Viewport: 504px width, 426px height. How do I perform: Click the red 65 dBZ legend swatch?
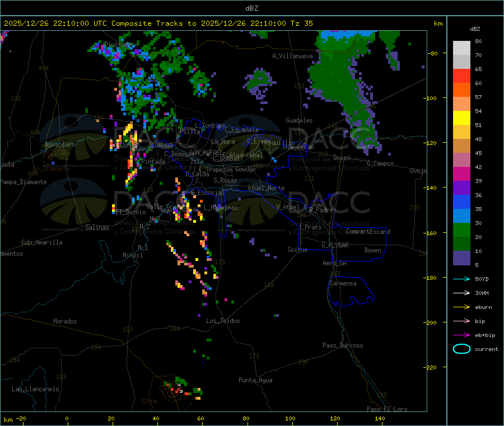point(461,76)
